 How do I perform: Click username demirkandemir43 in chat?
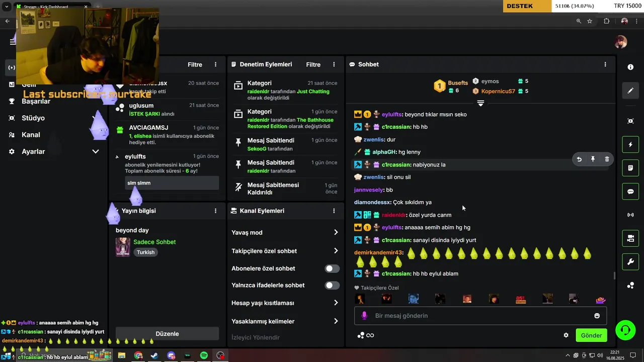(378, 252)
